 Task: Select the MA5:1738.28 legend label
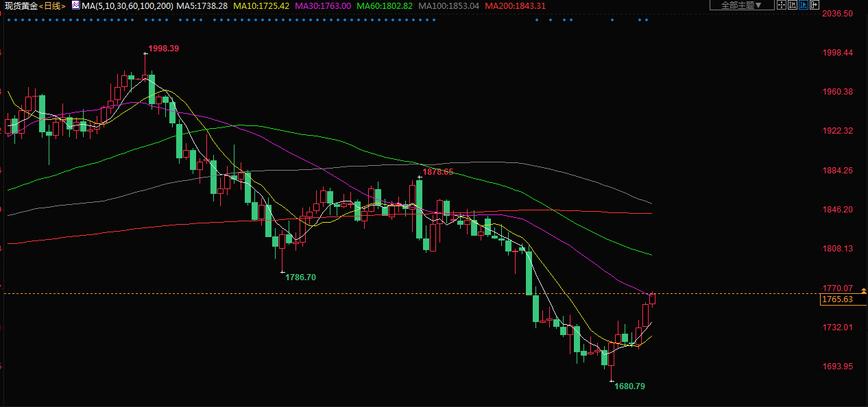202,5
